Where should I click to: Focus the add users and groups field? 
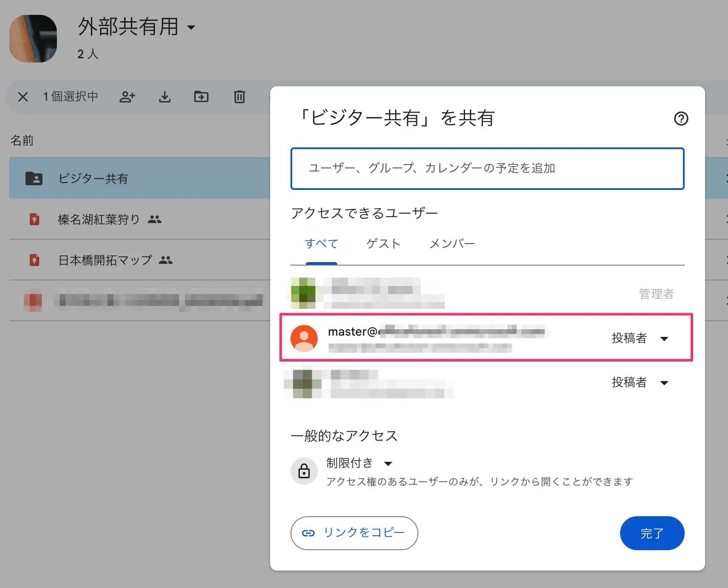[x=487, y=168]
